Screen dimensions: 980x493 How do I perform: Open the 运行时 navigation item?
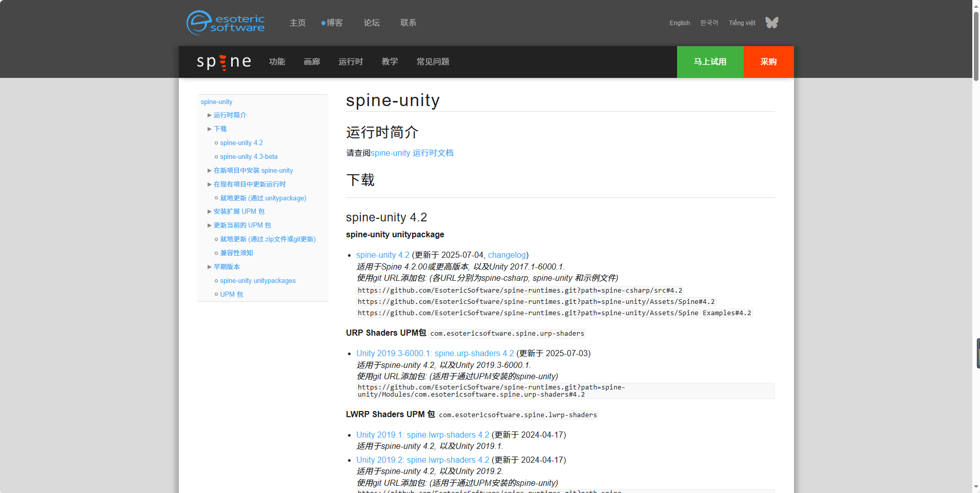tap(351, 61)
